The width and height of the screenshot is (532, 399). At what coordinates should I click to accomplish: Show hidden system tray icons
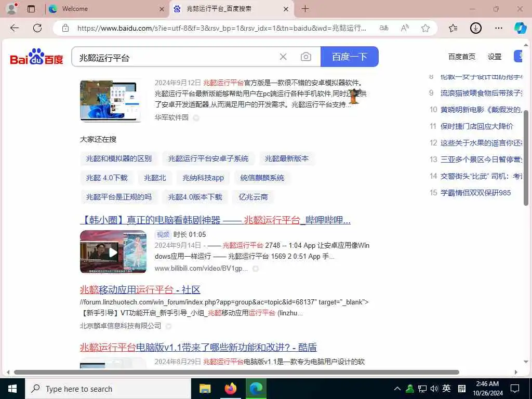click(397, 389)
